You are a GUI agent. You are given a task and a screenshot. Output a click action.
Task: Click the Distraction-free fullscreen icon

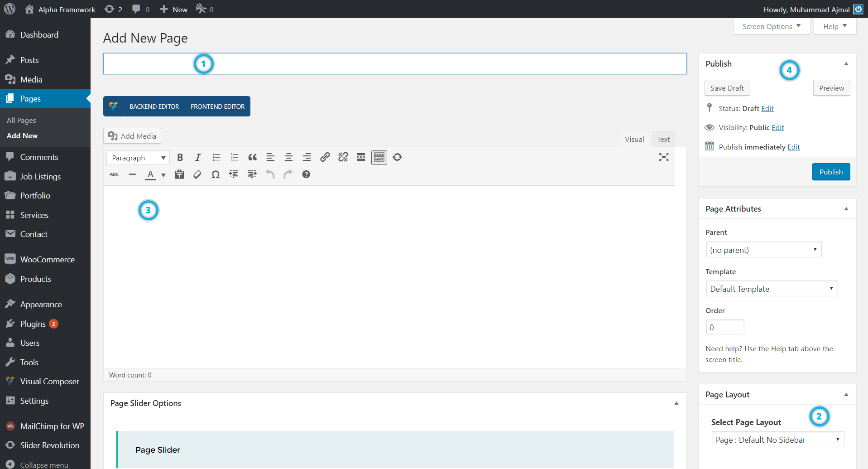[x=664, y=157]
